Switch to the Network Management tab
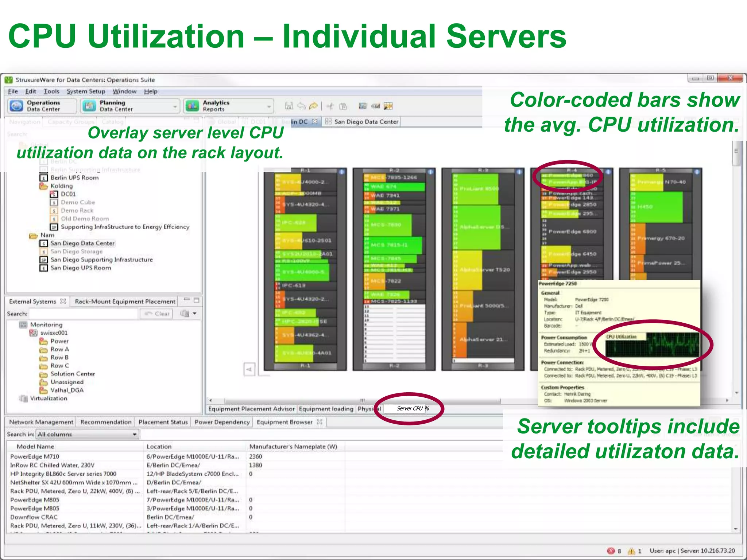The image size is (747, 560). click(41, 422)
